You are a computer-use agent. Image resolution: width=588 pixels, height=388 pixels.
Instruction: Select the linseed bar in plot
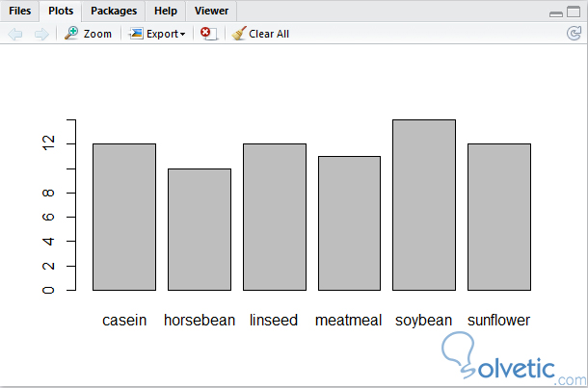tap(274, 217)
